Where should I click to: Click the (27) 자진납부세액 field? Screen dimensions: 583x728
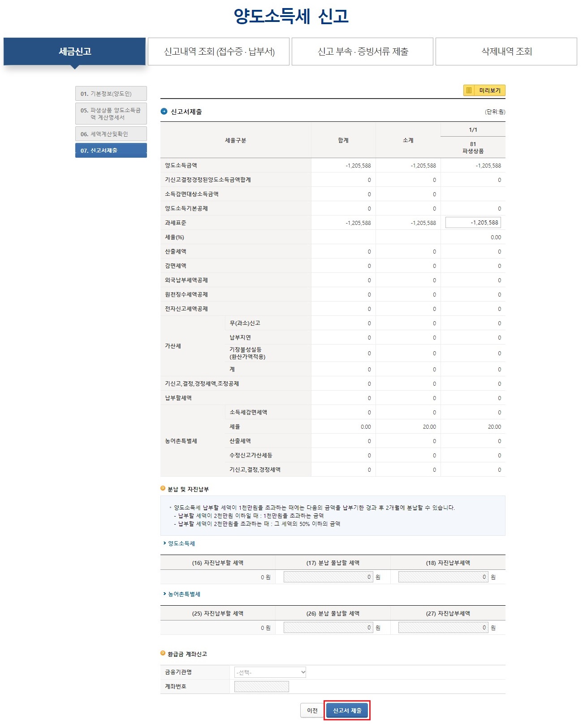443,628
